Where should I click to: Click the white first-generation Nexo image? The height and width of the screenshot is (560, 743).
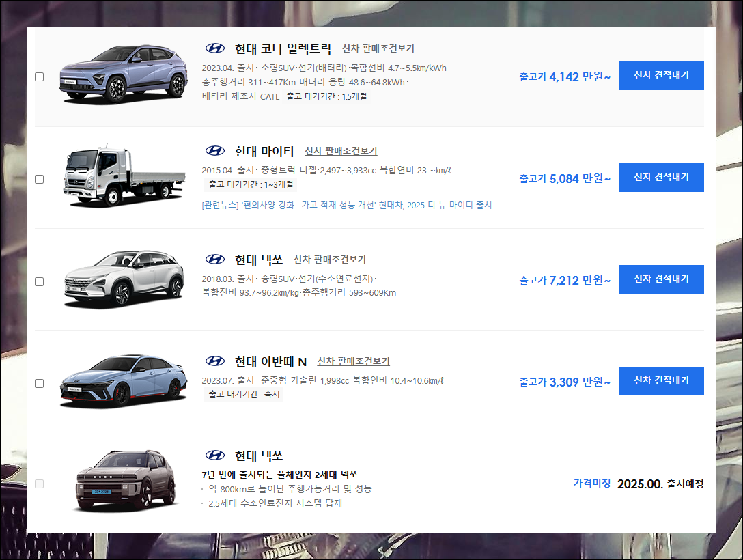click(x=124, y=279)
